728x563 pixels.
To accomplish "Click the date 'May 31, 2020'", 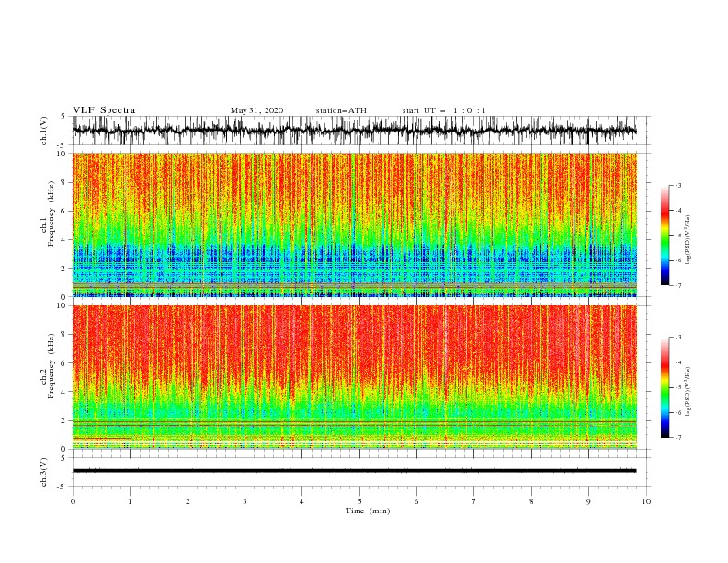I will pyautogui.click(x=256, y=110).
